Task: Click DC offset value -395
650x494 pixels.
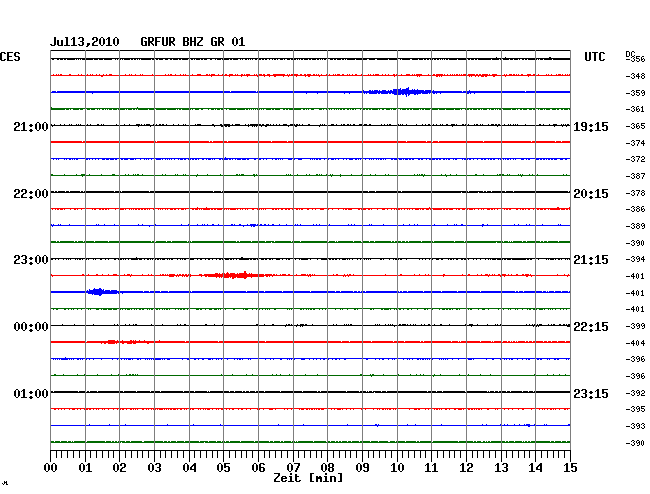Action: click(x=635, y=409)
